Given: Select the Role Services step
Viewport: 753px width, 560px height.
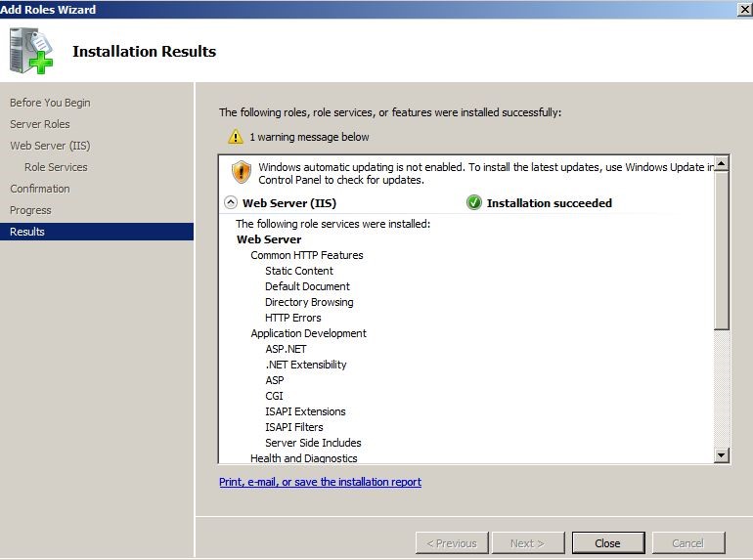Looking at the screenshot, I should pos(56,167).
